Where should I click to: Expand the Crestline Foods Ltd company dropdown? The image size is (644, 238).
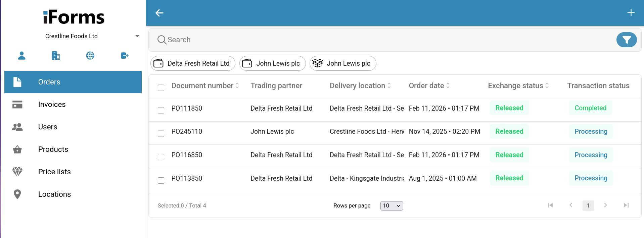(137, 36)
